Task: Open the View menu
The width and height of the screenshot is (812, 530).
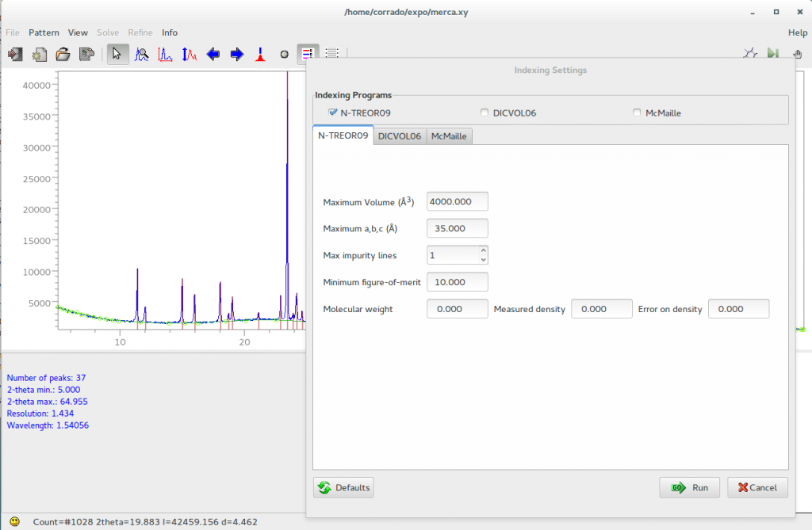Action: [78, 32]
